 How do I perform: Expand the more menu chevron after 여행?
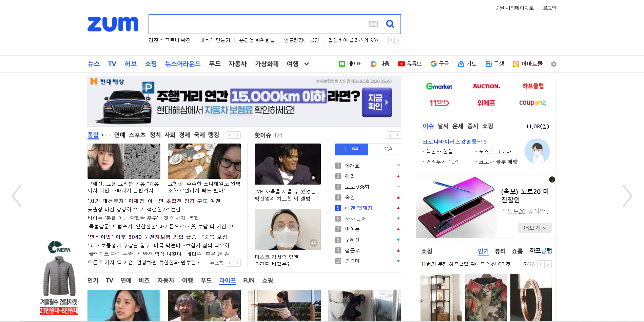(x=306, y=64)
